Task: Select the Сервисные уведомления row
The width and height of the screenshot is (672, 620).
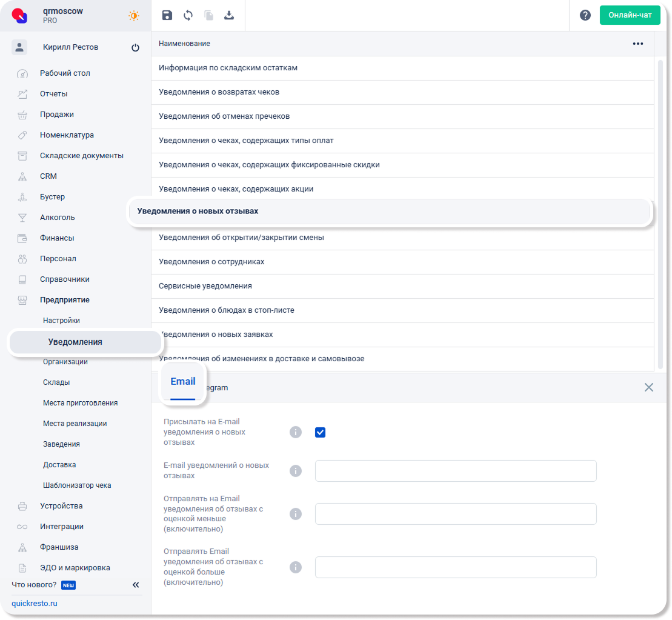Action: pyautogui.click(x=205, y=286)
